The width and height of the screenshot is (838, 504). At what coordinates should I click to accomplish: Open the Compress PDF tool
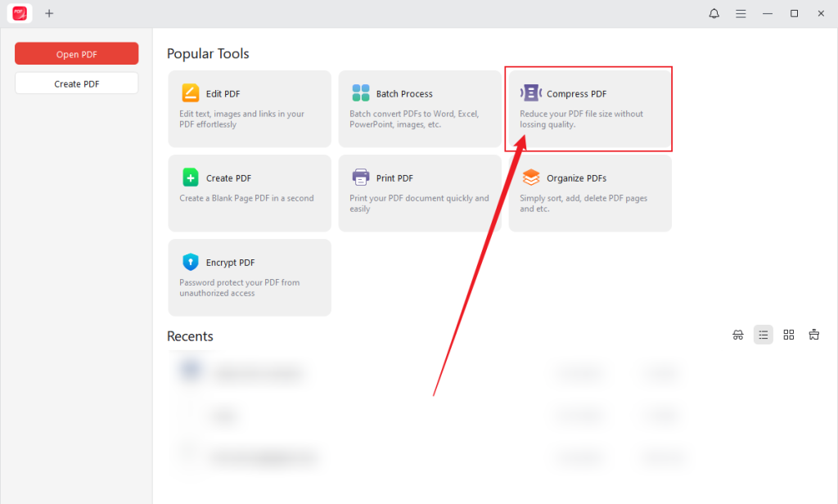click(588, 109)
